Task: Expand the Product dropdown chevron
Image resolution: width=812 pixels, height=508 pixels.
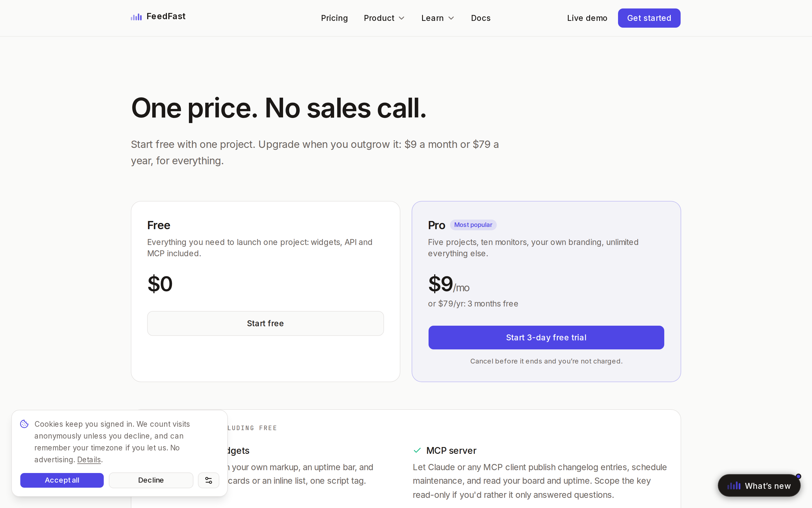Action: 401,18
